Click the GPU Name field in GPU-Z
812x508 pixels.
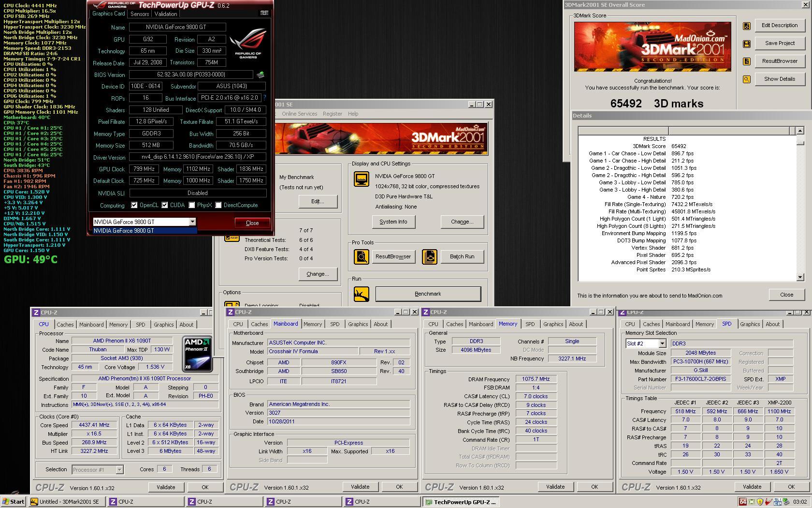177,28
